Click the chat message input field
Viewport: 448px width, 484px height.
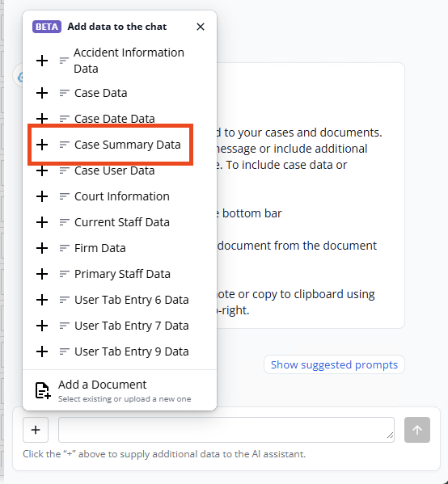[226, 430]
